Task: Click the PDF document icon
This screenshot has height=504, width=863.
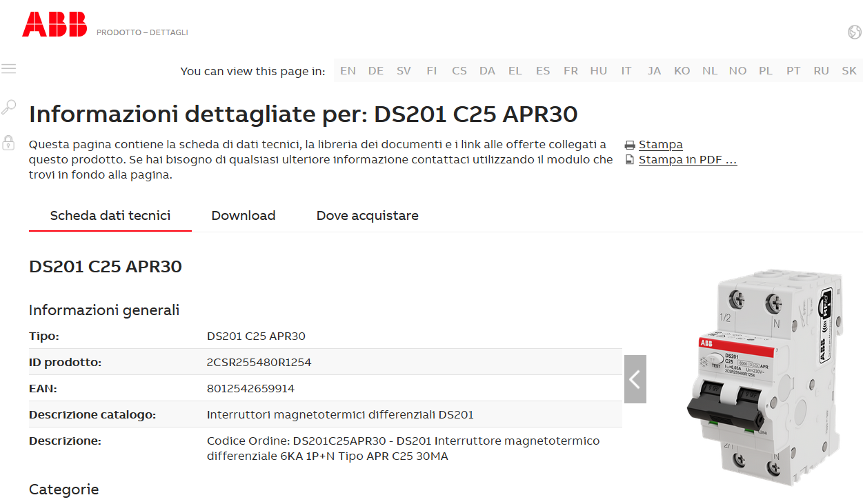Action: 630,160
